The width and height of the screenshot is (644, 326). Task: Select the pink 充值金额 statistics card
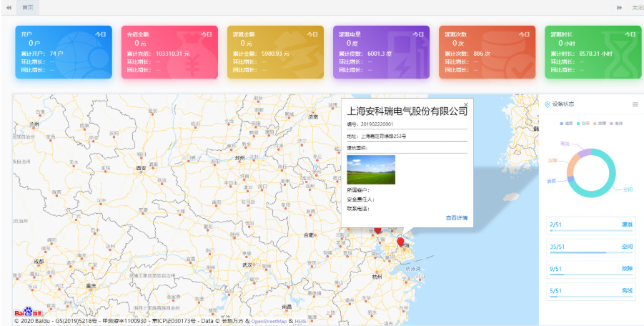click(169, 52)
